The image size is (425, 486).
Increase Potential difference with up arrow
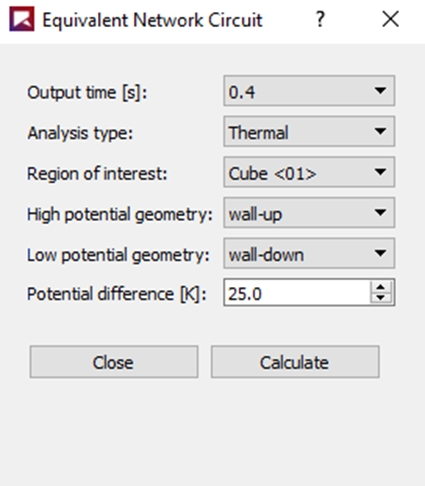[x=382, y=287]
